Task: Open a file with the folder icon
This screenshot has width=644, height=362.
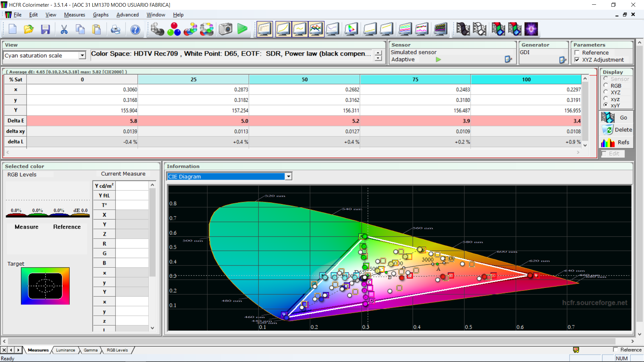Action: pyautogui.click(x=29, y=29)
